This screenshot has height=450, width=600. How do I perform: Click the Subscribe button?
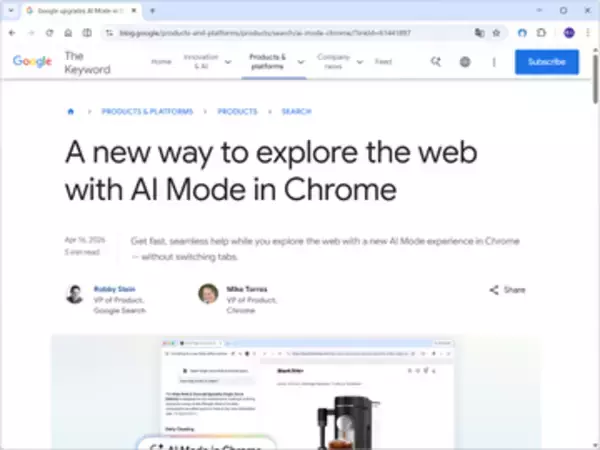[x=547, y=62]
